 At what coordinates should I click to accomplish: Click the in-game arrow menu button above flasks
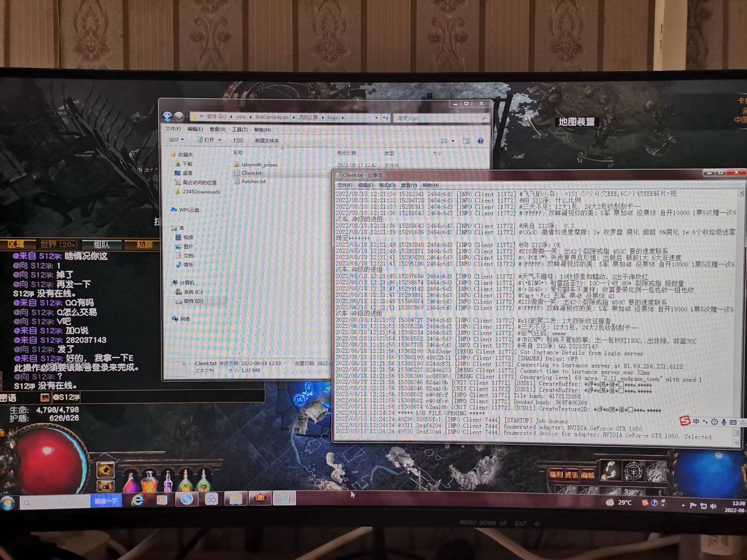[105, 470]
